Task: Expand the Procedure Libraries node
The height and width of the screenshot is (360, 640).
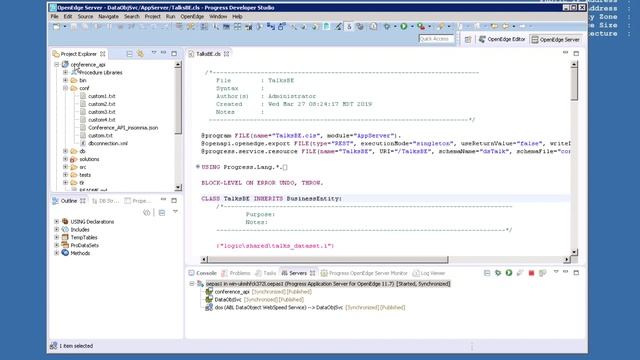Action: point(65,72)
